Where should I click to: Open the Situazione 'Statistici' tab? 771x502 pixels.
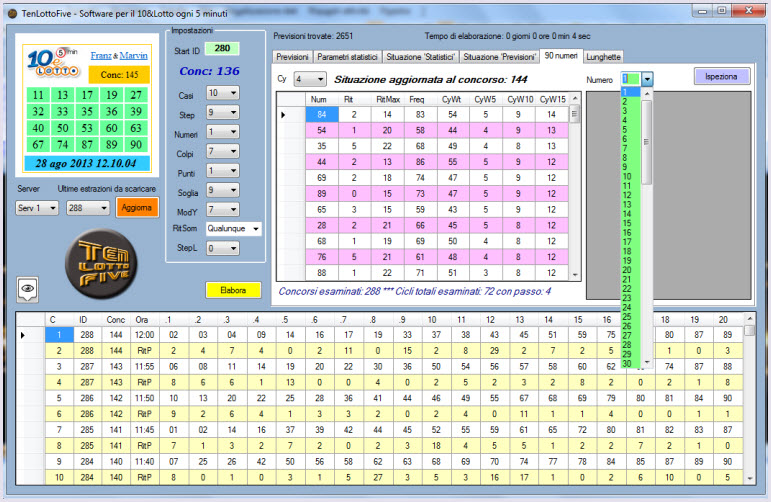click(x=420, y=57)
